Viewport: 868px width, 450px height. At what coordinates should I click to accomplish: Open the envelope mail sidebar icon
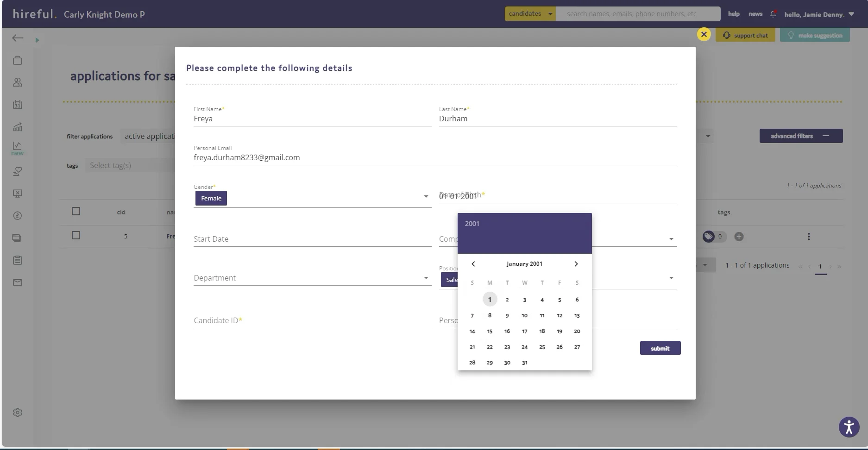point(18,282)
